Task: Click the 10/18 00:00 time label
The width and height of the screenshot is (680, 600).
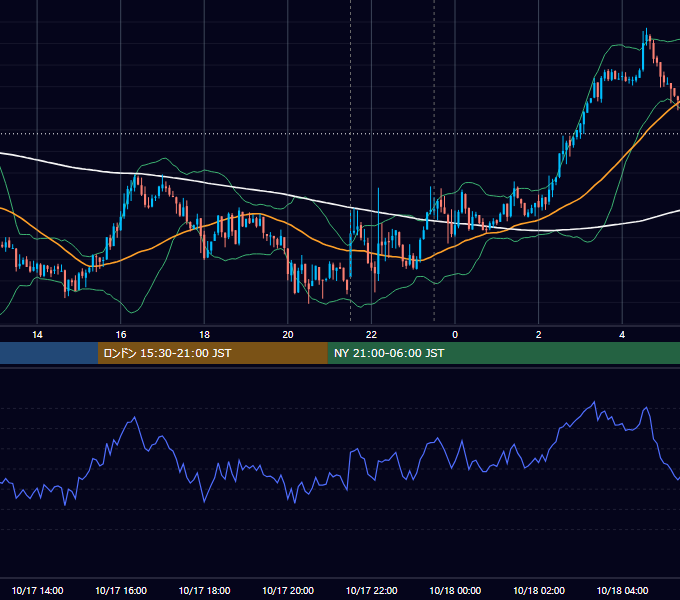Action: (455, 590)
